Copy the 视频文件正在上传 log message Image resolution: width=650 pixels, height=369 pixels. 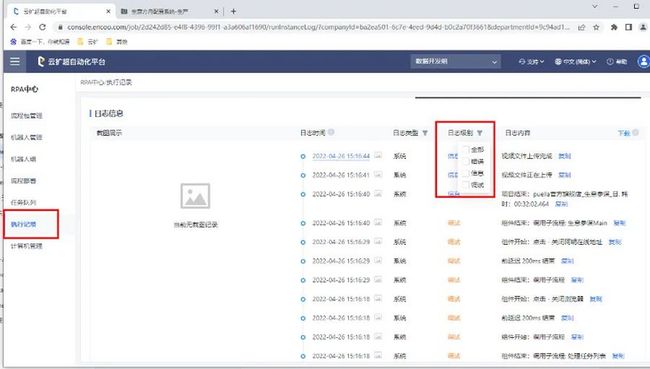[x=565, y=175]
